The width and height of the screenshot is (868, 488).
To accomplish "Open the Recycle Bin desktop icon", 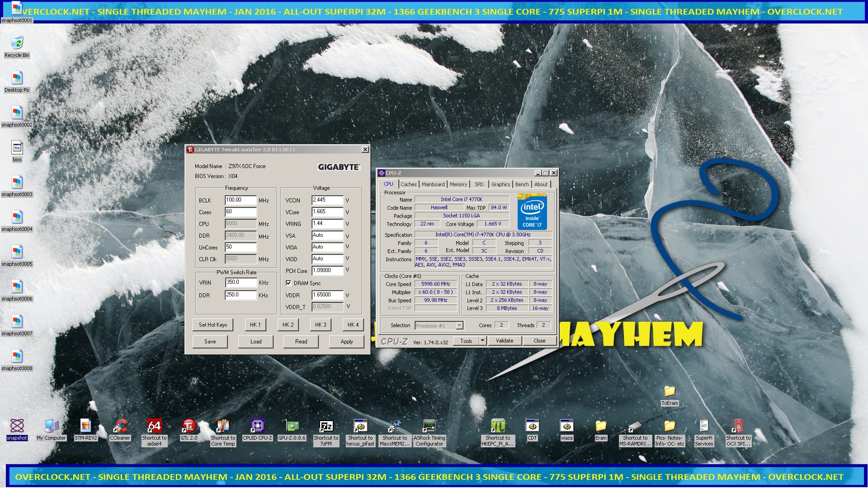I will (17, 47).
